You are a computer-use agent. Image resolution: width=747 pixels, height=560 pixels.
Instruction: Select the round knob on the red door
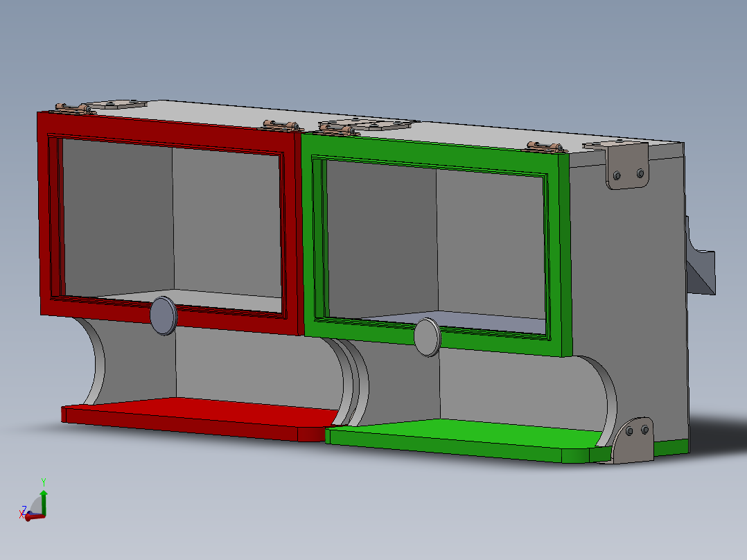164,315
